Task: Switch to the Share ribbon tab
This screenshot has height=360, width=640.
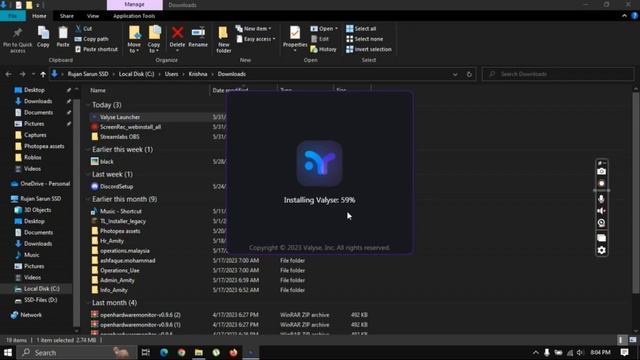Action: [67, 16]
